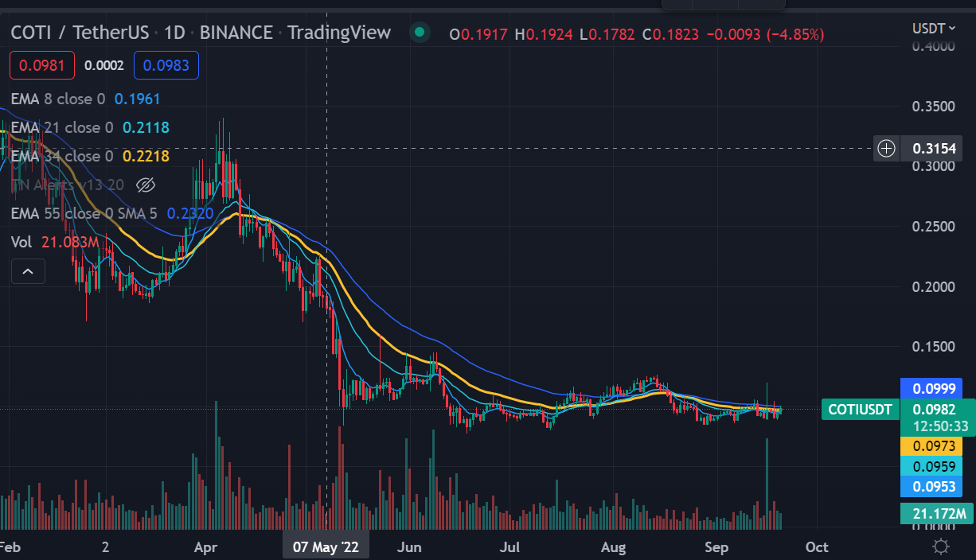Image resolution: width=976 pixels, height=560 pixels.
Task: Click the 0.3154 crosshair price label
Action: click(x=935, y=148)
